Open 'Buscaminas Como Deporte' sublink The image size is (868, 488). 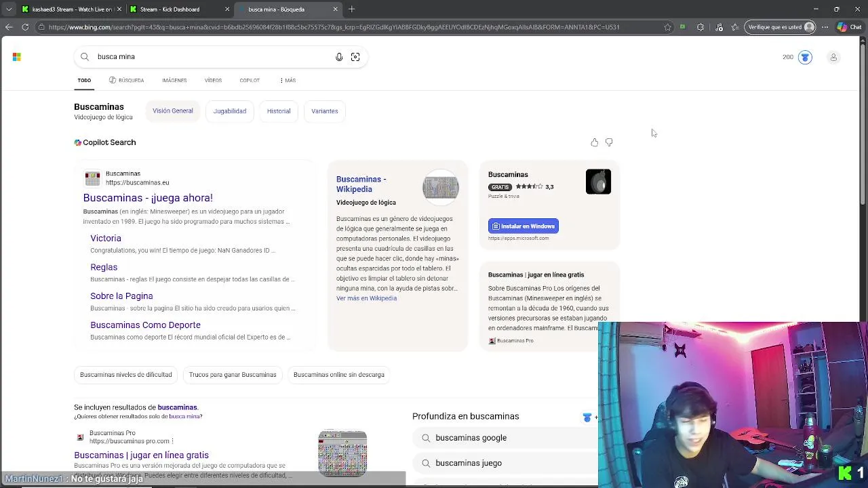(145, 325)
